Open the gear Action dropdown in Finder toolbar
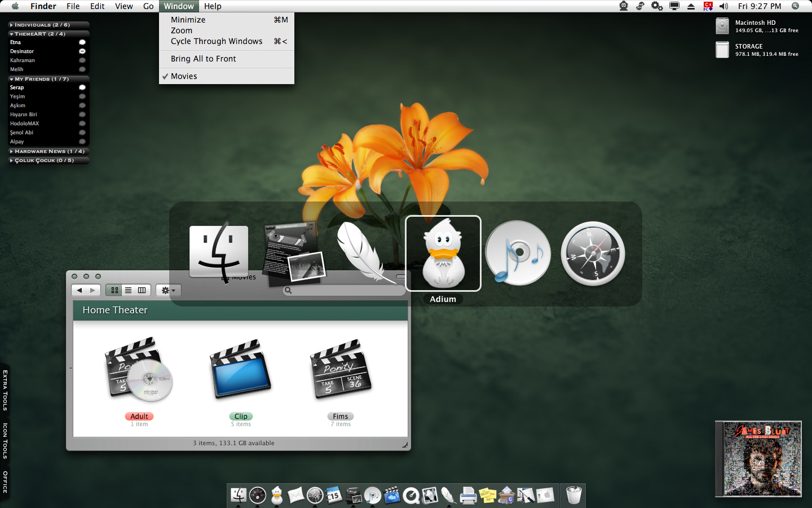The image size is (812, 508). point(168,290)
